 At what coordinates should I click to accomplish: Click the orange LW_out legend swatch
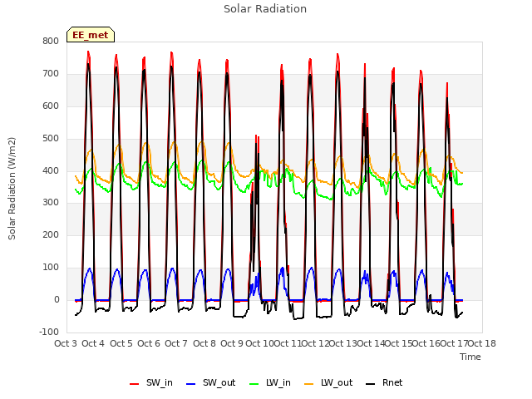[x=309, y=384]
